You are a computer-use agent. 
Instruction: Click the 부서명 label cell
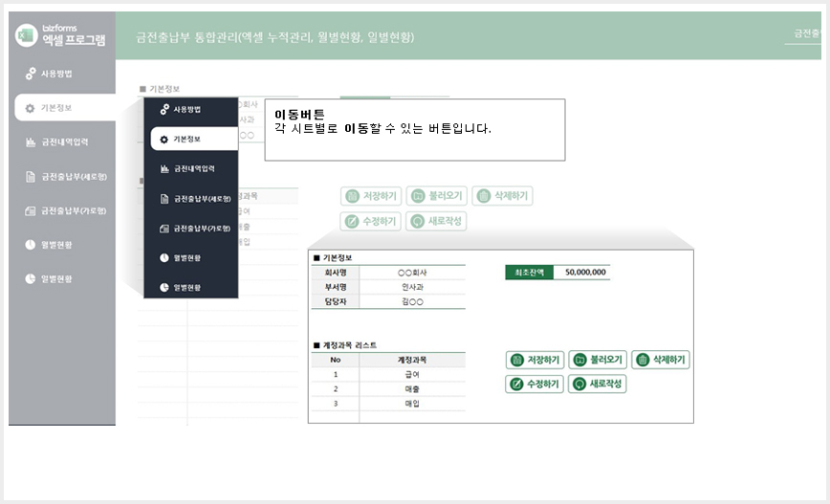[336, 287]
